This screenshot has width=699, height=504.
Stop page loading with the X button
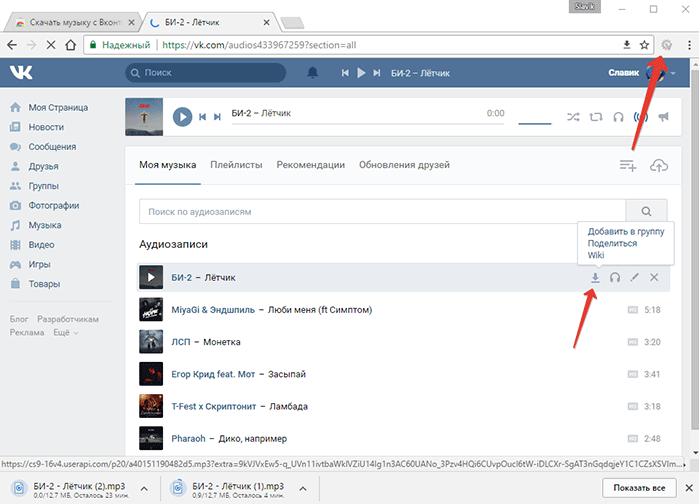[51, 45]
